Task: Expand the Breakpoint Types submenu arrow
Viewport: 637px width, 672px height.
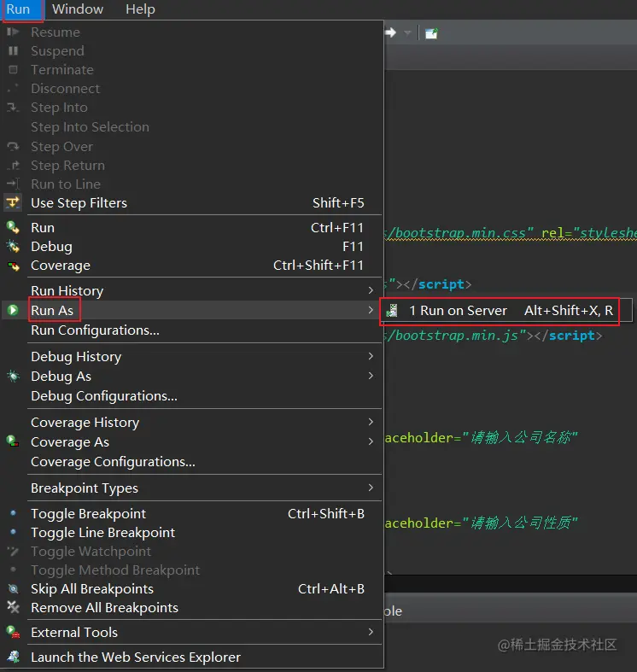Action: (371, 488)
